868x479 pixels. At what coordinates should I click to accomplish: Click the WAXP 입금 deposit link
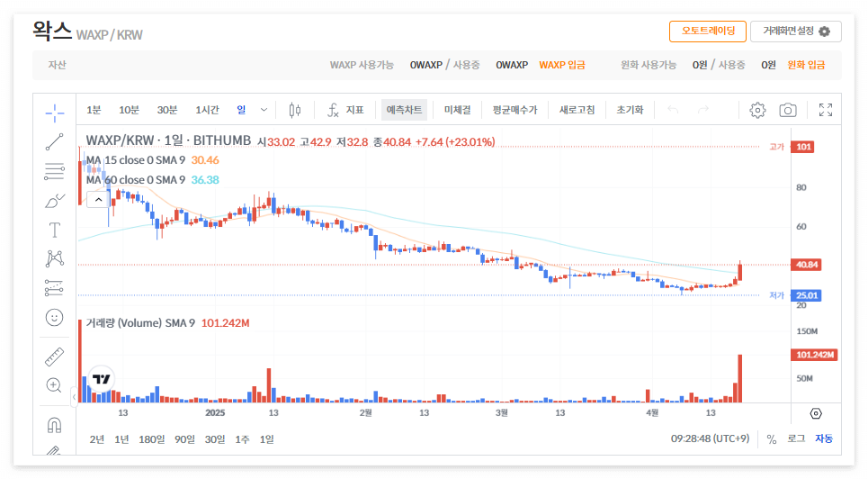(562, 65)
